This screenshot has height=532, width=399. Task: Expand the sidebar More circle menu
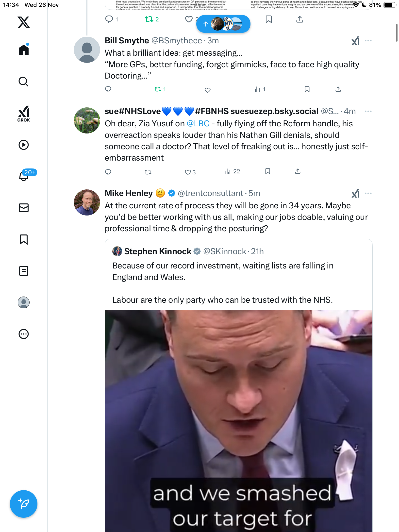click(x=24, y=334)
